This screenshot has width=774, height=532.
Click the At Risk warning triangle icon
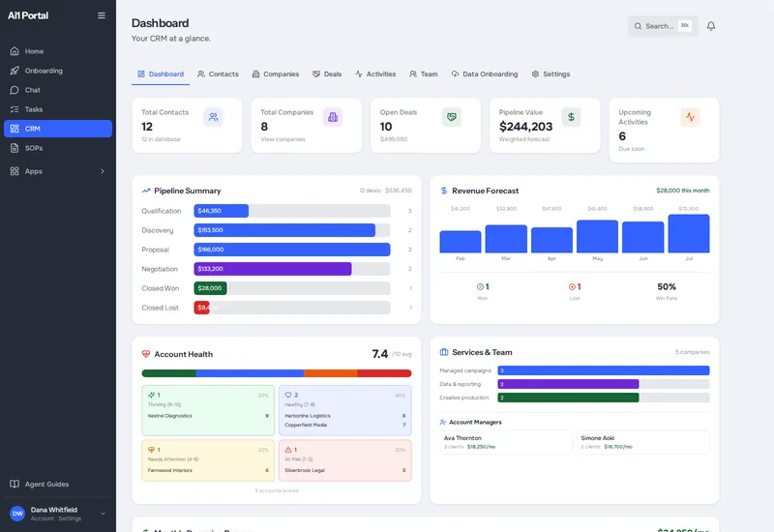point(288,450)
